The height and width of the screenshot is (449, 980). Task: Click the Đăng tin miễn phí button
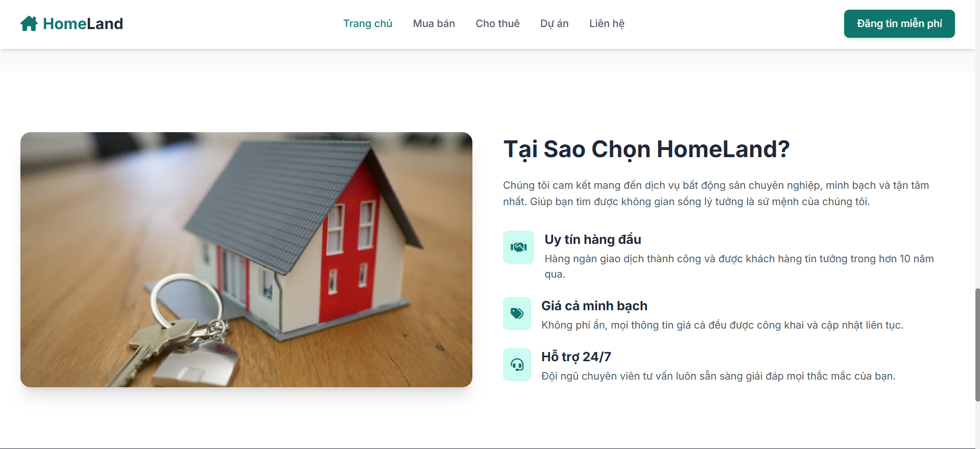(899, 23)
